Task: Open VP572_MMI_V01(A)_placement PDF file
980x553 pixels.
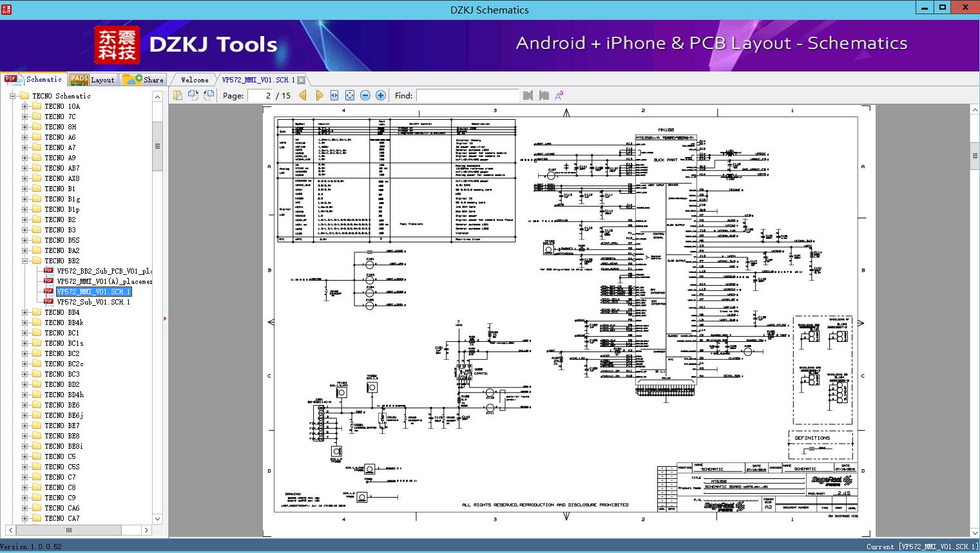Action: (104, 281)
